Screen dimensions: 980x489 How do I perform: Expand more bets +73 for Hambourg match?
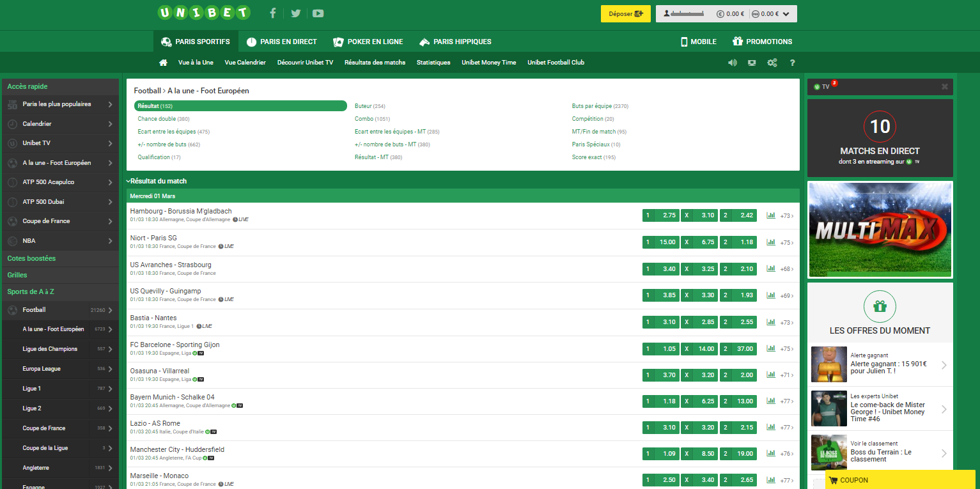click(x=787, y=216)
